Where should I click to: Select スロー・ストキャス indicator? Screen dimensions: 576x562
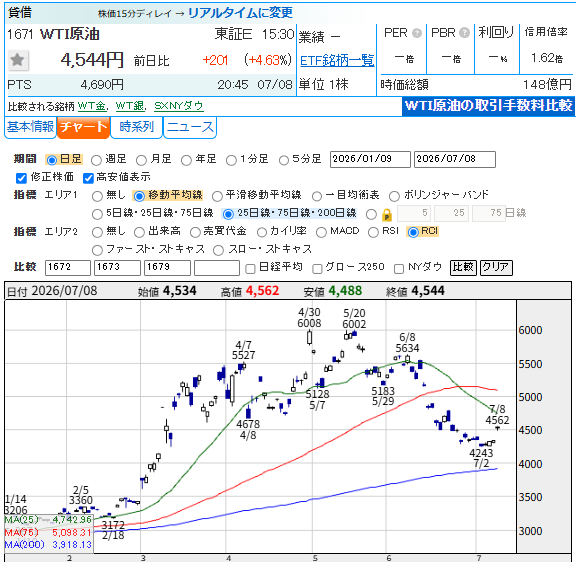[219, 251]
